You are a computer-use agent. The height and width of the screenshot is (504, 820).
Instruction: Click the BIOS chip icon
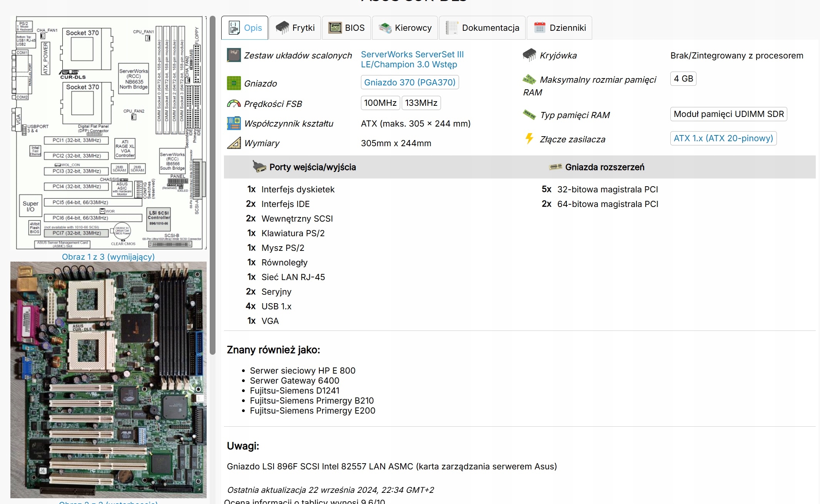[x=335, y=28]
